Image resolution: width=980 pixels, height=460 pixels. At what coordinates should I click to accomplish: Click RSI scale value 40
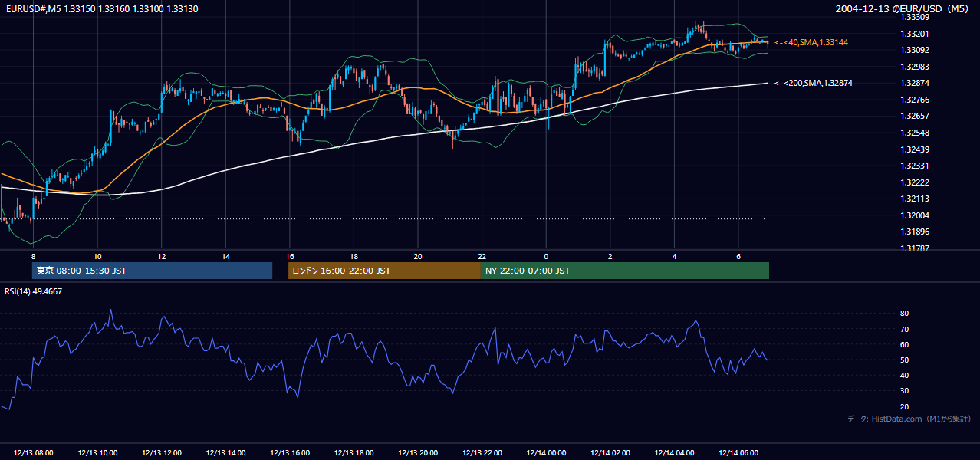coord(904,375)
